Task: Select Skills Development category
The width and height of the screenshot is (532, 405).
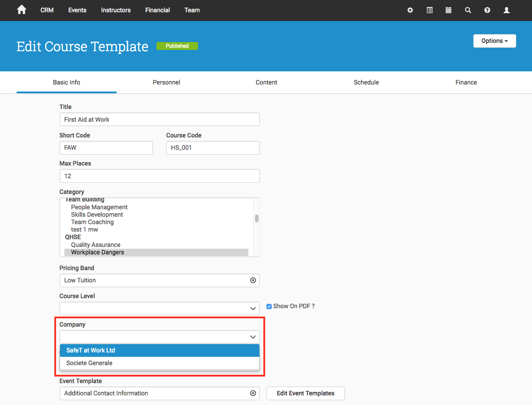Action: 97,215
